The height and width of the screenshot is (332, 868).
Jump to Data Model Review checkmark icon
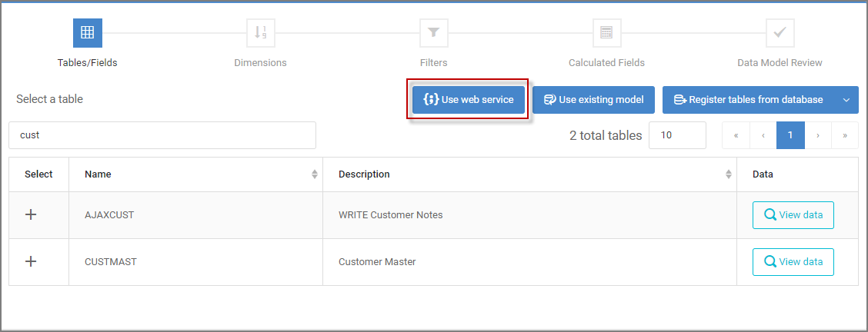point(780,33)
